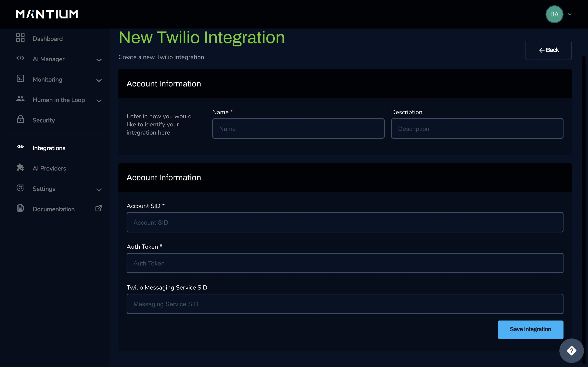This screenshot has height=367, width=588.
Task: Open the Security sidebar item
Action: point(44,120)
